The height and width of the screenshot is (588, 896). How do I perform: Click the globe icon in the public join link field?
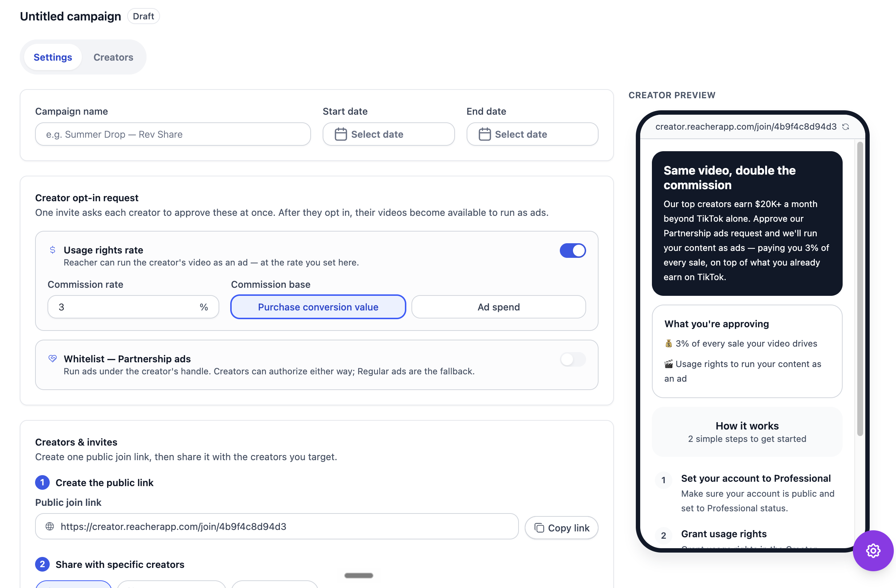click(x=50, y=526)
